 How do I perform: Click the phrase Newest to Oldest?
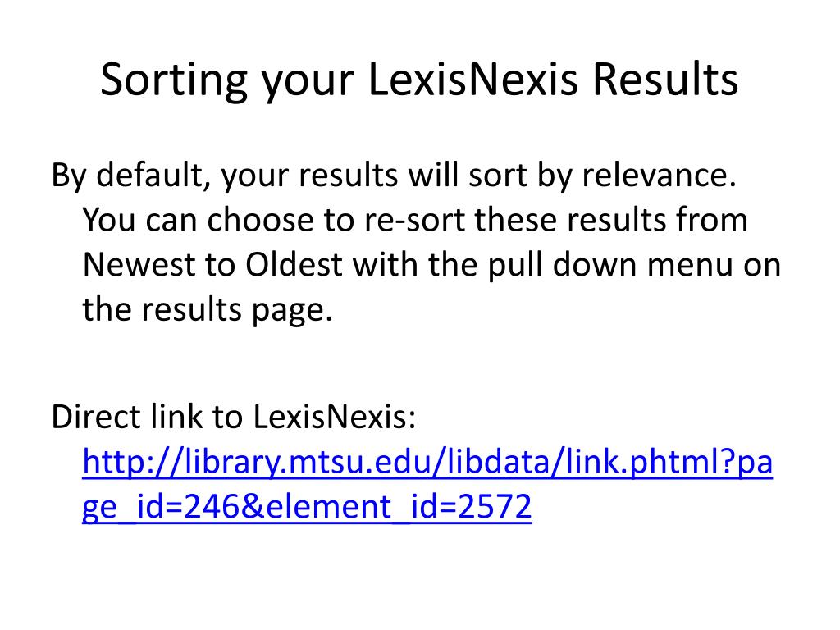pos(212,265)
